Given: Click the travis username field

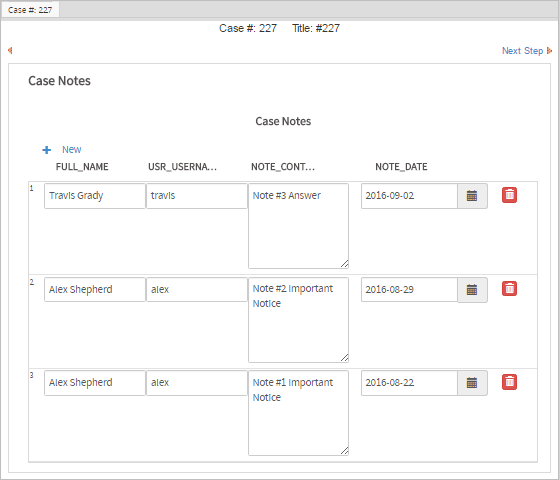Looking at the screenshot, I should tap(197, 196).
